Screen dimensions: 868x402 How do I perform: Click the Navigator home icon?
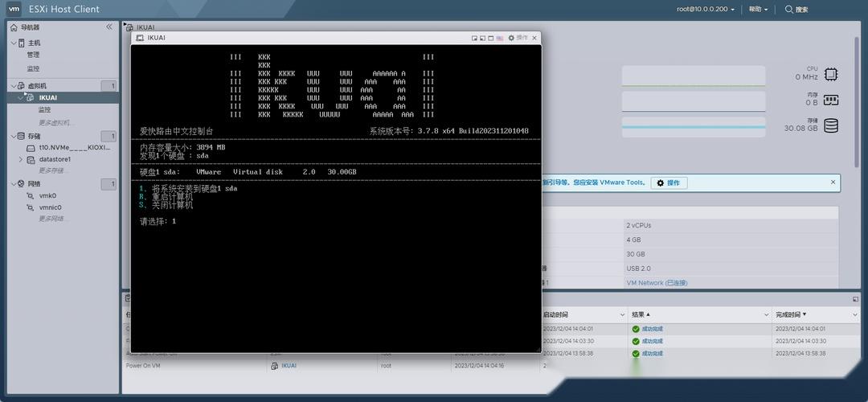14,27
